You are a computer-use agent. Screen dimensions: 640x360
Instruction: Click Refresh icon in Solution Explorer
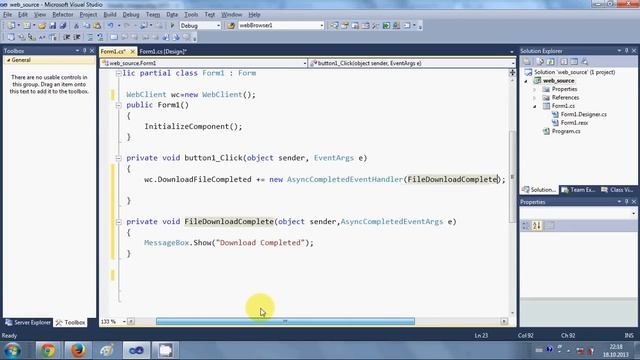coord(551,62)
